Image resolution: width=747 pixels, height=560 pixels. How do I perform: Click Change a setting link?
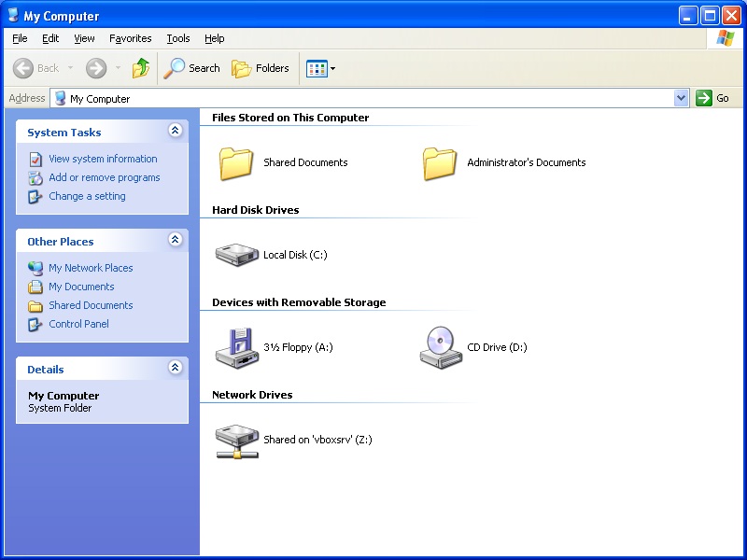coord(87,196)
